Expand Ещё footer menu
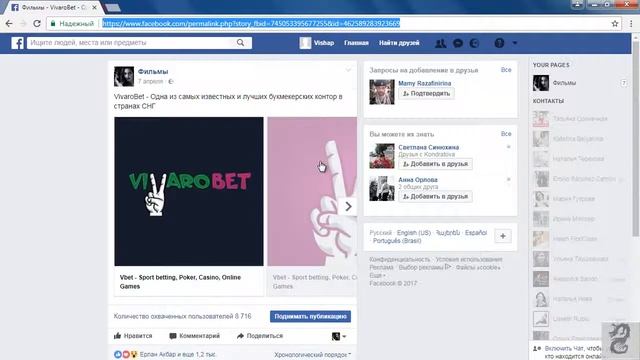The width and height of the screenshot is (640, 360). 377,276
